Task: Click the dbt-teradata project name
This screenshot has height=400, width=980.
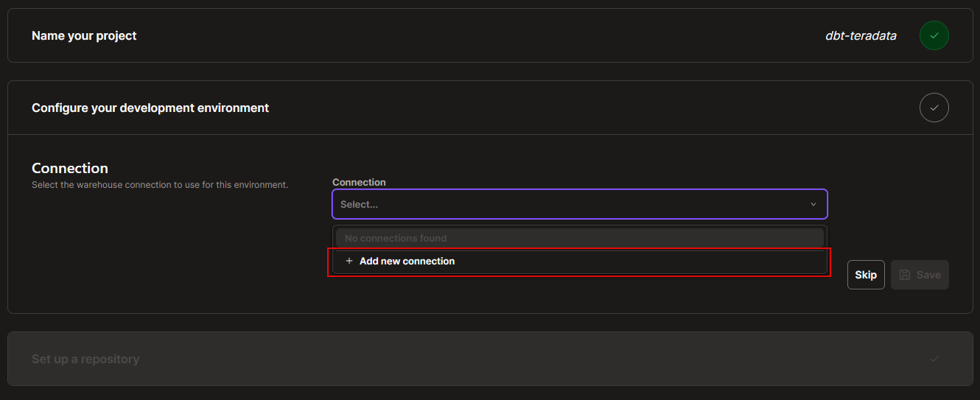Action: [x=861, y=35]
